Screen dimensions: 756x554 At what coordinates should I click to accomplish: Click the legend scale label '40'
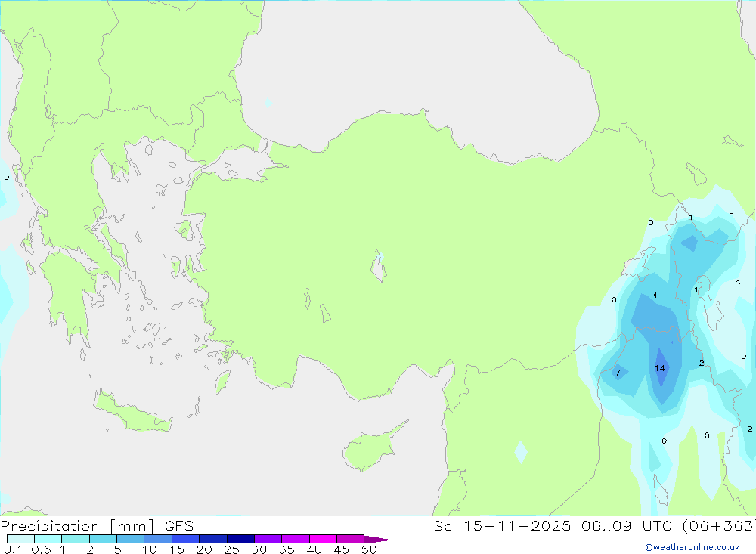[314, 549]
